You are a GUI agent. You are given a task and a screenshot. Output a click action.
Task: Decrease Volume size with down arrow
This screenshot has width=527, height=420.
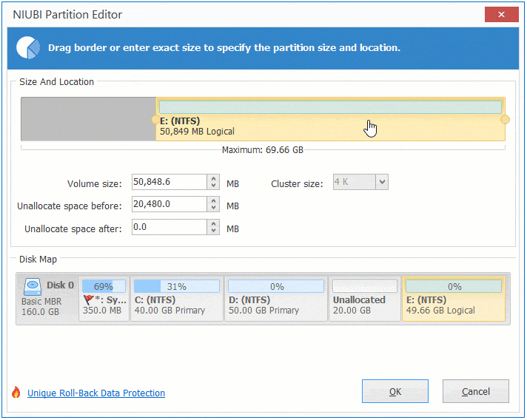point(214,186)
